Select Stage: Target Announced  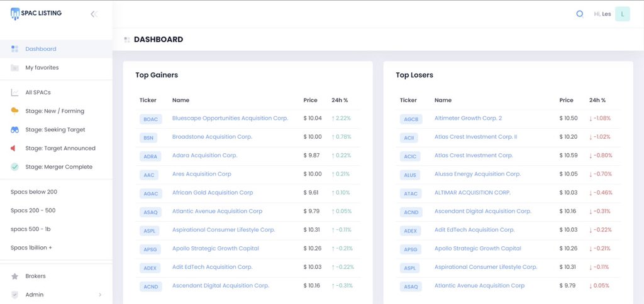60,148
